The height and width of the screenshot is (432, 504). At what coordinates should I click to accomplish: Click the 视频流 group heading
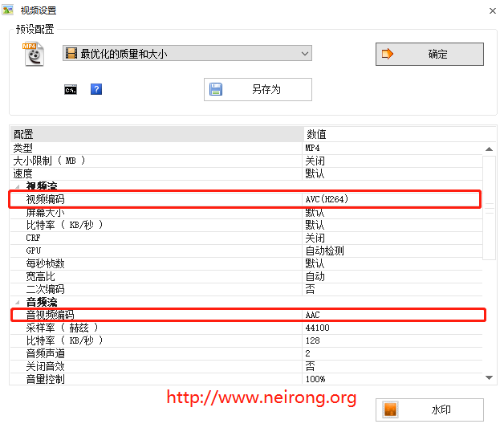(42, 186)
